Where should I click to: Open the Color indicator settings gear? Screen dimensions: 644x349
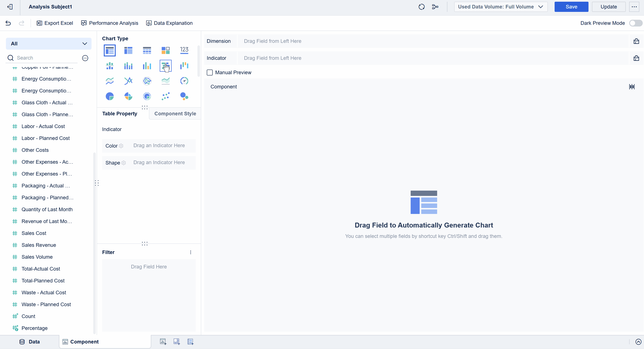121,146
